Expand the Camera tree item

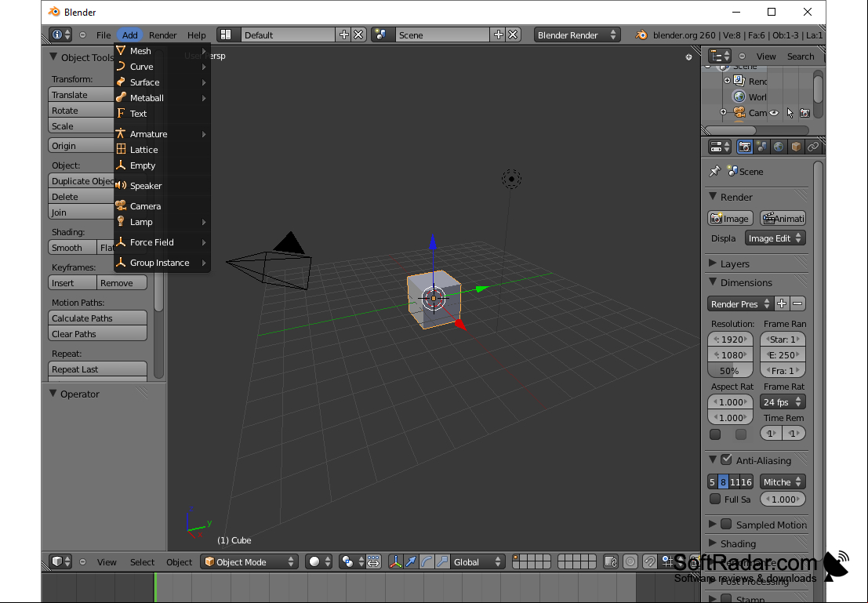click(723, 112)
